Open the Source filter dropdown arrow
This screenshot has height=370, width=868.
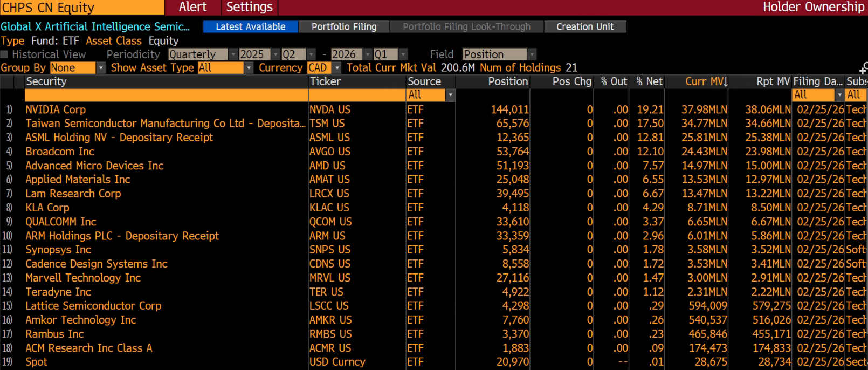coord(451,95)
